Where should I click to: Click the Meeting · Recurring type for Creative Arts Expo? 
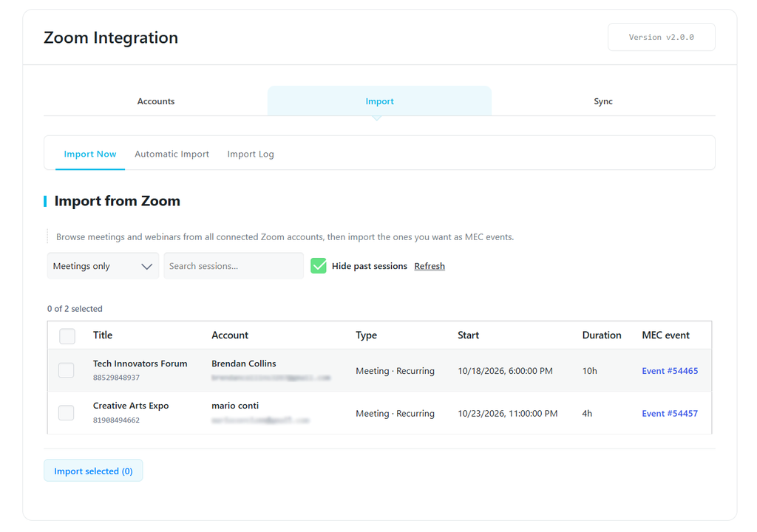point(395,413)
